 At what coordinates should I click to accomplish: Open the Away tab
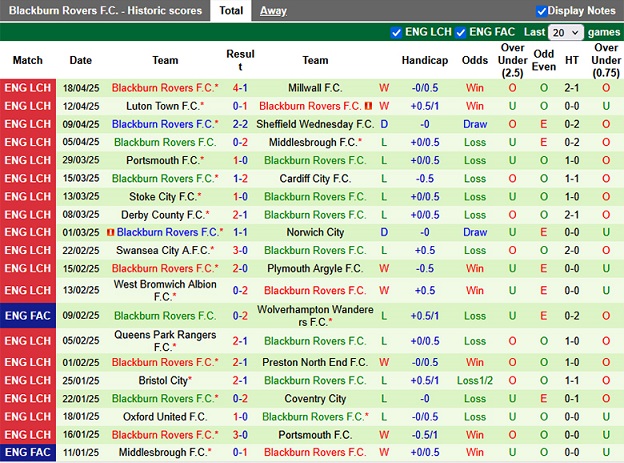tap(273, 11)
